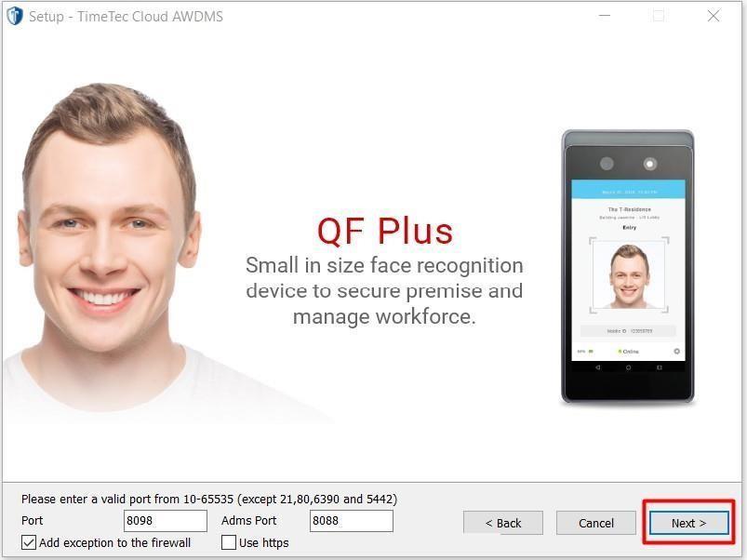Click the Next > button
This screenshot has width=747, height=560.
(689, 523)
